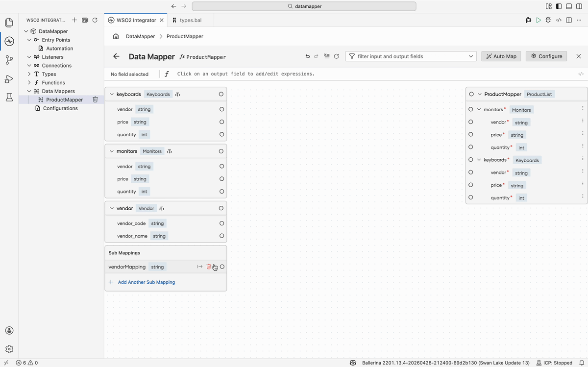Collapse output keyboards field
The image size is (588, 367).
coord(479,160)
